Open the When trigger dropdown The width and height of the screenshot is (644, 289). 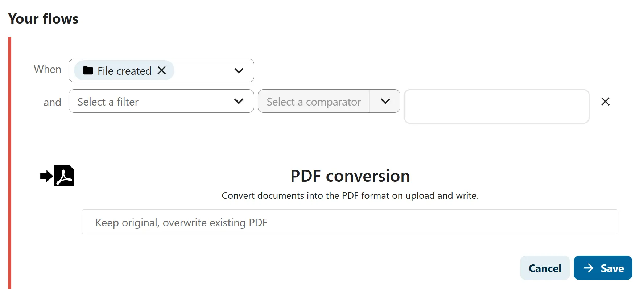point(239,71)
